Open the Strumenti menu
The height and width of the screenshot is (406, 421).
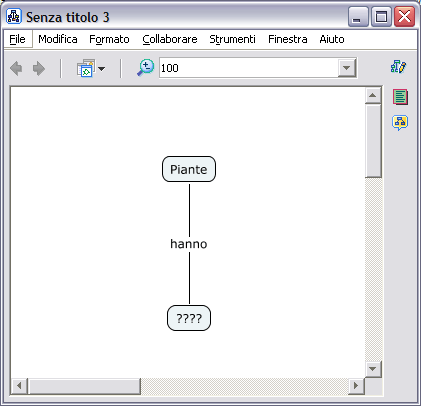click(x=232, y=39)
